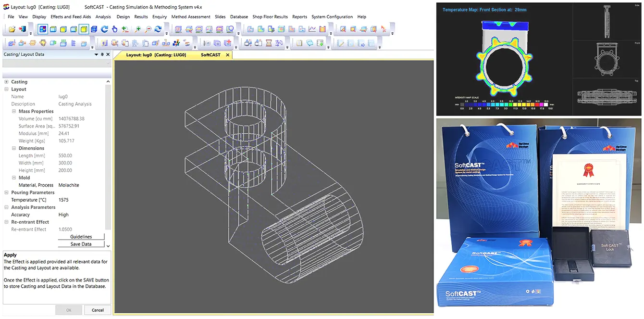Open the Shop Floor Results menu
Screen dimensions: 644x319
(270, 17)
